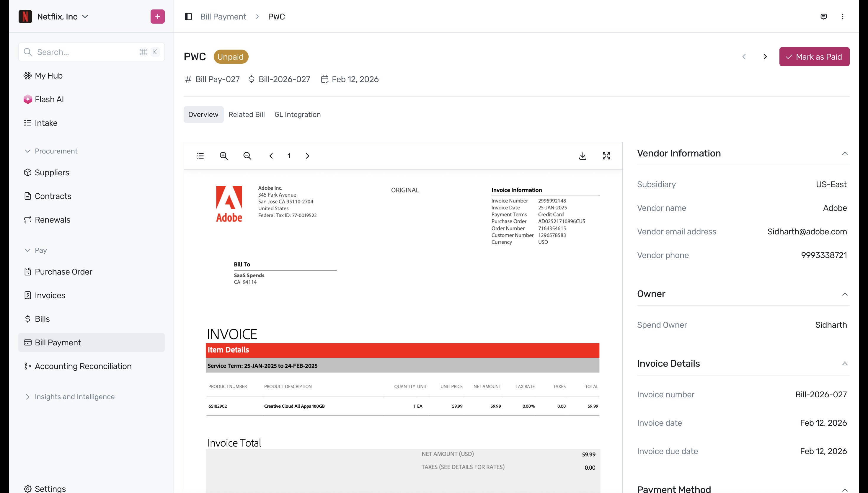Open the comments icon in header
This screenshot has width=868, height=493.
coord(824,17)
